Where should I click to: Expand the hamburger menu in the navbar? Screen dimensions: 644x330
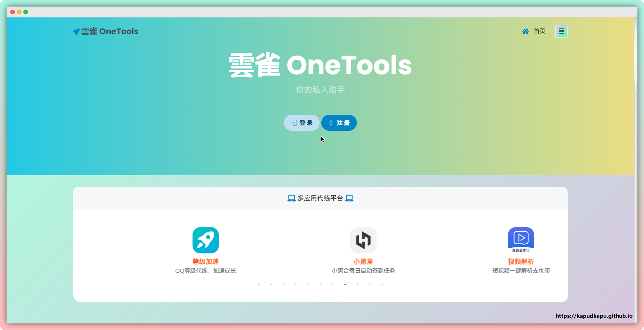tap(561, 31)
